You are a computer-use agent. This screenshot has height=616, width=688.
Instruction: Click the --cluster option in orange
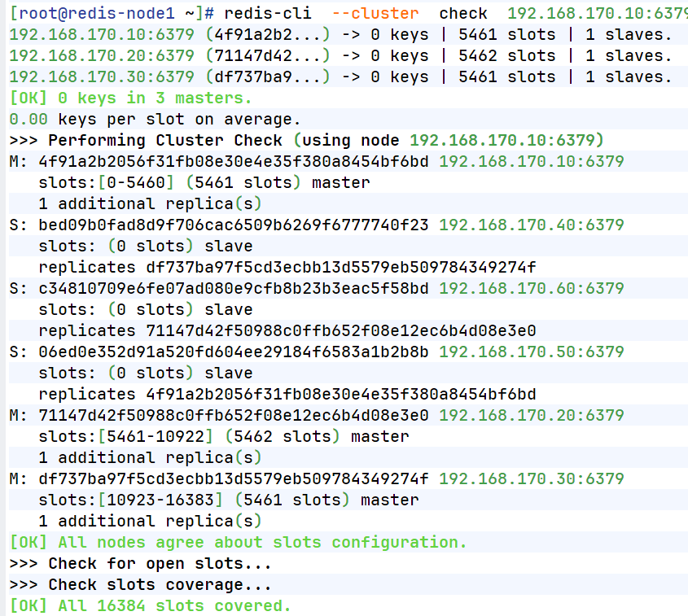click(375, 14)
